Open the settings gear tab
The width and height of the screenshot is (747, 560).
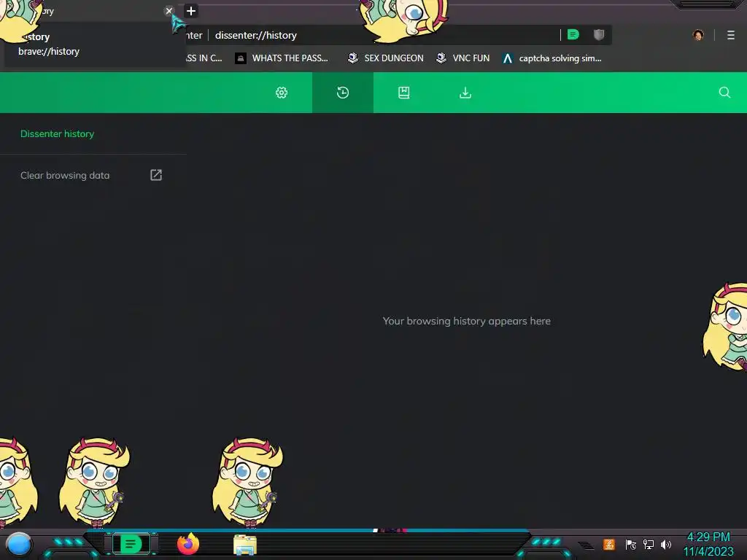click(x=282, y=93)
